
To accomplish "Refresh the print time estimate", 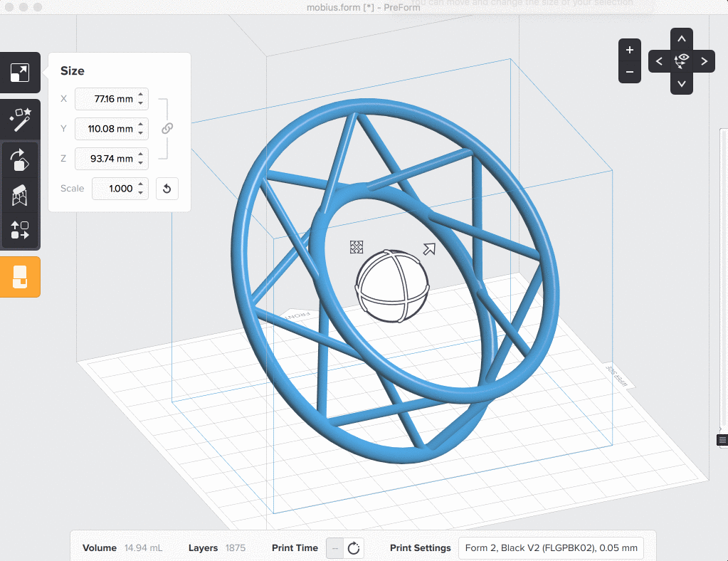I will 354,548.
